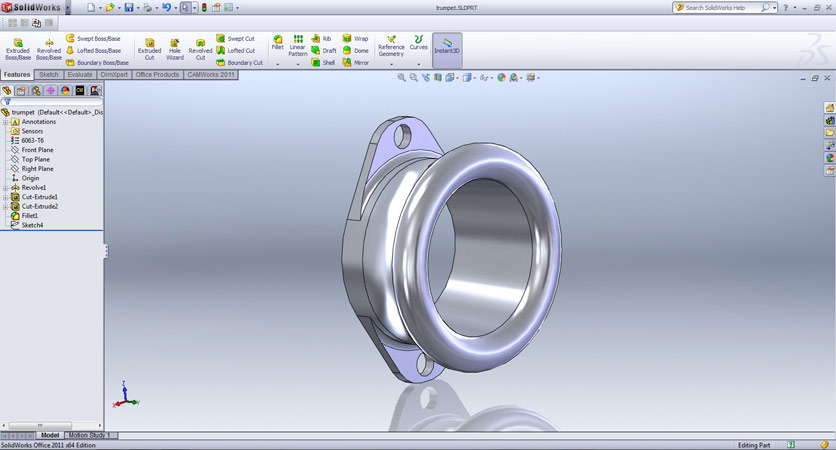Select the Extruded Boss/Base tool
Image resolution: width=836 pixels, height=450 pixels.
click(x=18, y=49)
